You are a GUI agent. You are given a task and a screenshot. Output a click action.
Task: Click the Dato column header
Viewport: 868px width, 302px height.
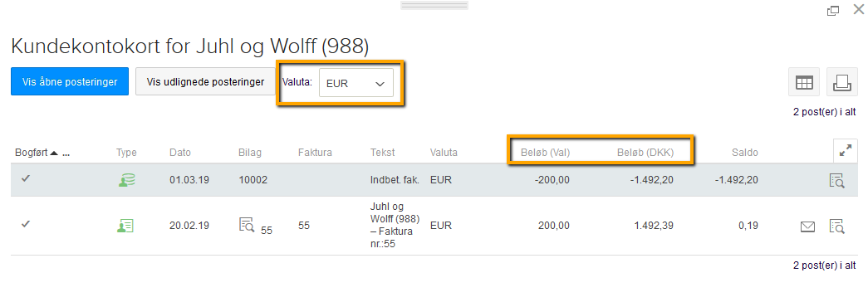(180, 153)
